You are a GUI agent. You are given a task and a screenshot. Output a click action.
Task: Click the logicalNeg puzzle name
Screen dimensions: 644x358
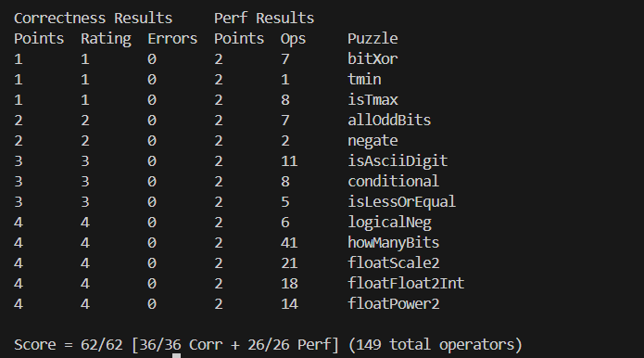pyautogui.click(x=389, y=223)
